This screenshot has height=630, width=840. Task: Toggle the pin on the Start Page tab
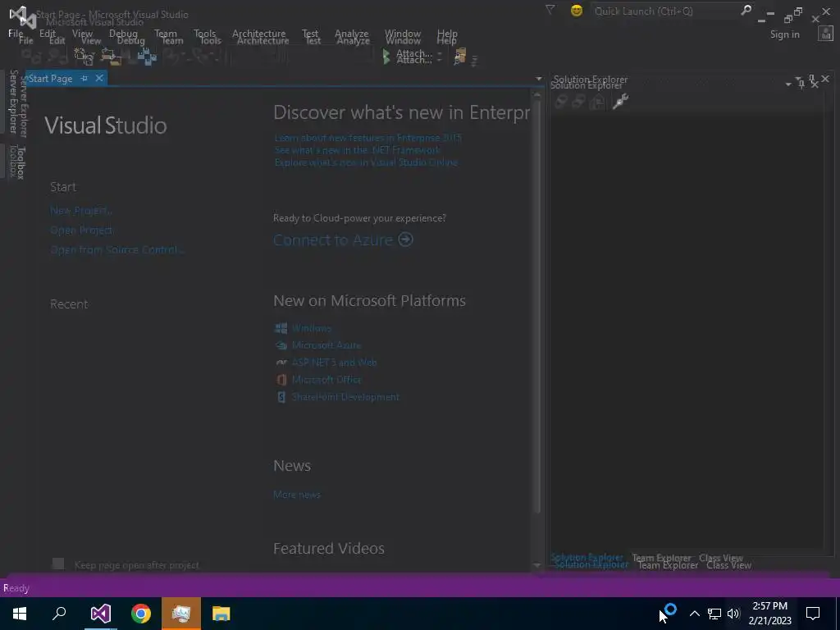tap(84, 78)
